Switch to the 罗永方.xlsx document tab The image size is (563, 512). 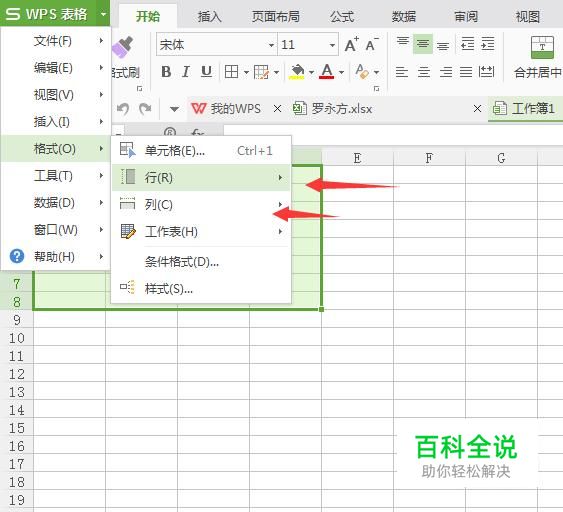click(333, 109)
